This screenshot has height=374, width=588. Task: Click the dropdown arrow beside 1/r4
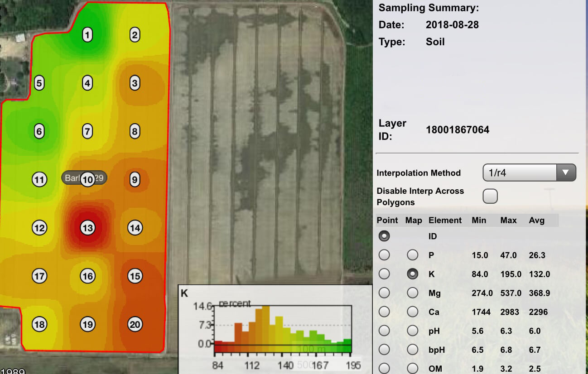(x=565, y=173)
